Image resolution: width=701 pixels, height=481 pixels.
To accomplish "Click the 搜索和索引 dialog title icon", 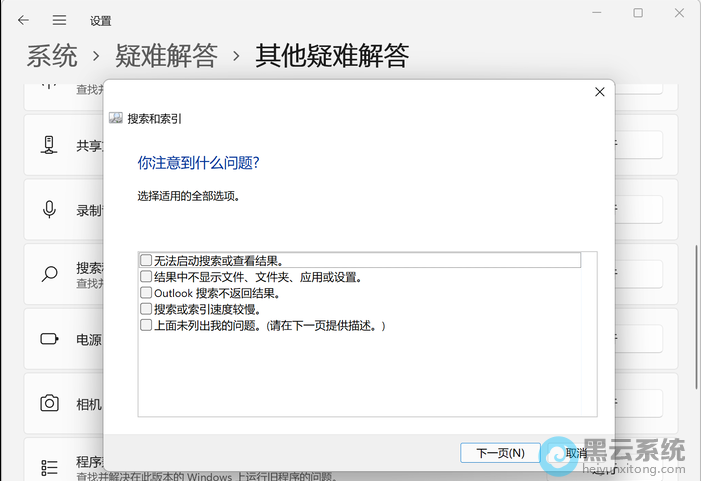I will click(116, 118).
